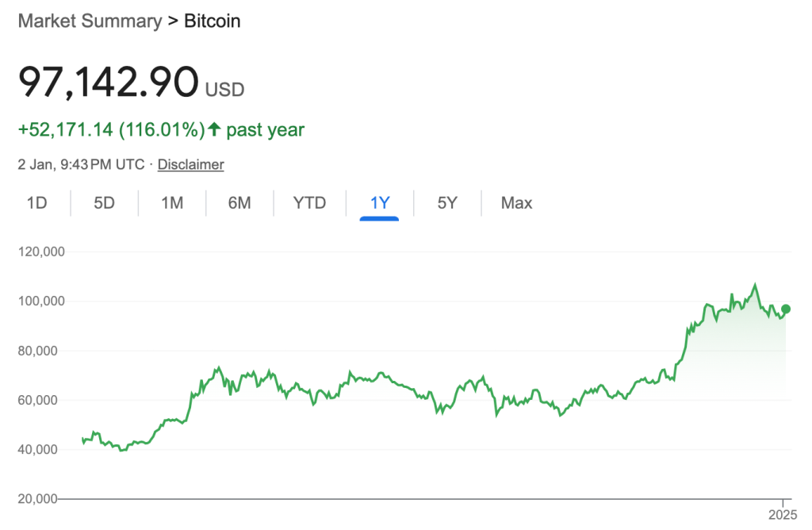Show the 1M chart range
This screenshot has height=530, width=812.
coord(172,203)
